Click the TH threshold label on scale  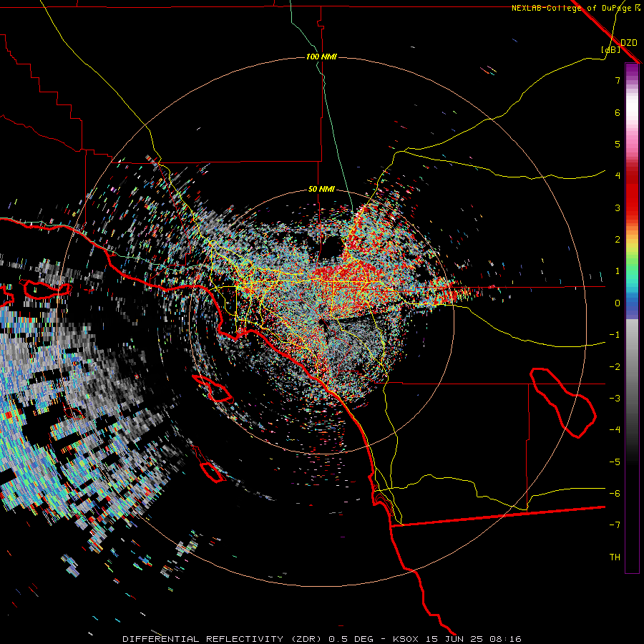(x=615, y=557)
